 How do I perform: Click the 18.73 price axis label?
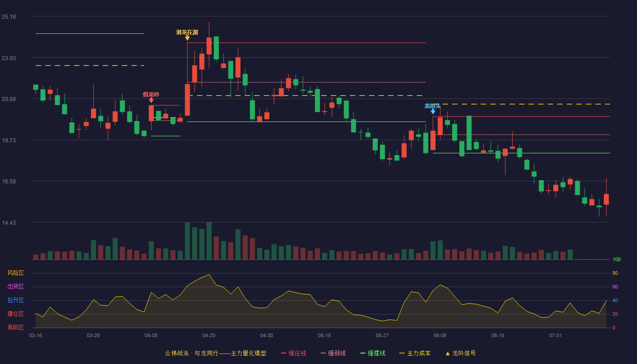pyautogui.click(x=9, y=141)
